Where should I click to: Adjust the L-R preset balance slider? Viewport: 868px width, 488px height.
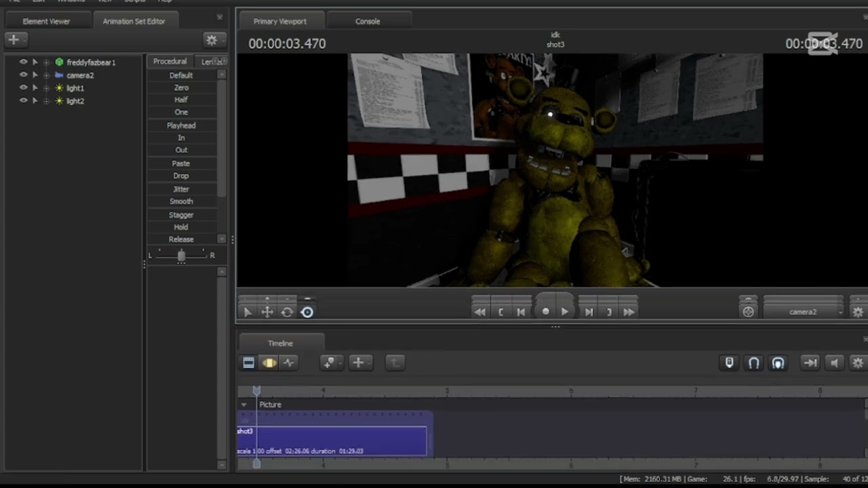coord(181,256)
